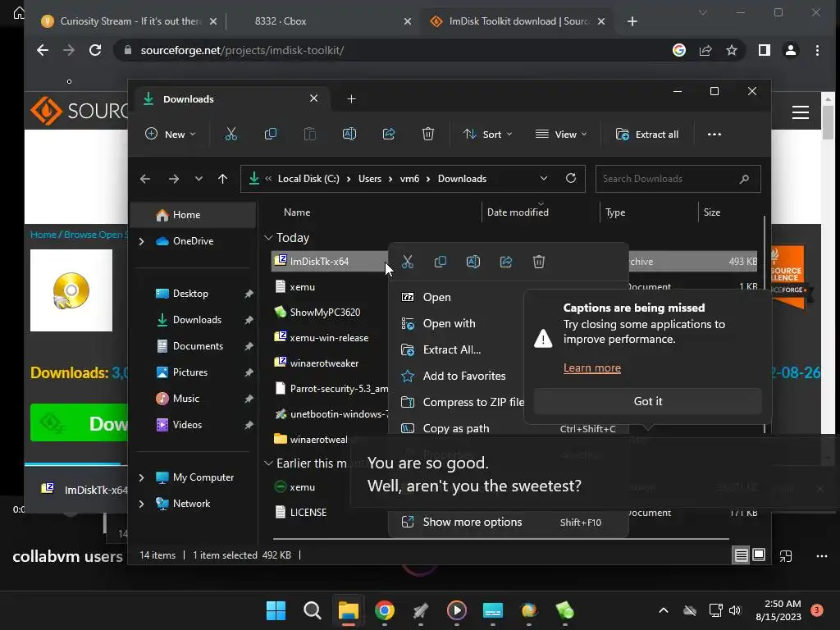840x630 pixels.
Task: Open new Chrome tab
Action: pos(632,21)
